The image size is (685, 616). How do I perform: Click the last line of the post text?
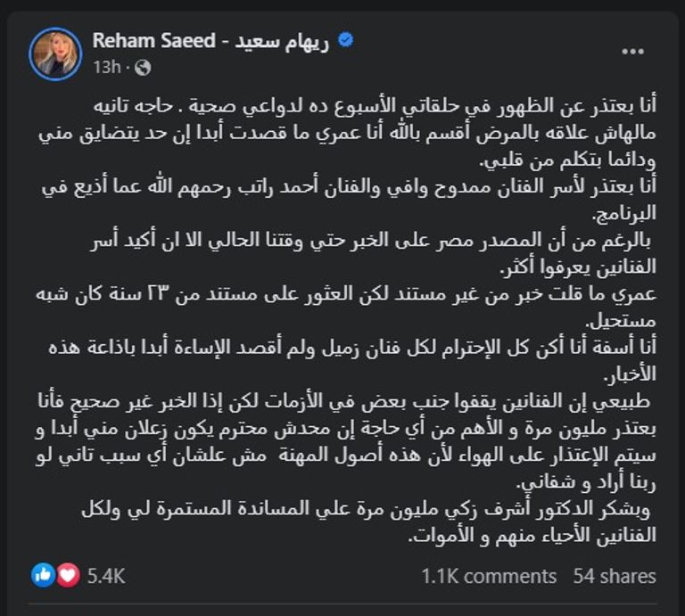tap(526, 537)
